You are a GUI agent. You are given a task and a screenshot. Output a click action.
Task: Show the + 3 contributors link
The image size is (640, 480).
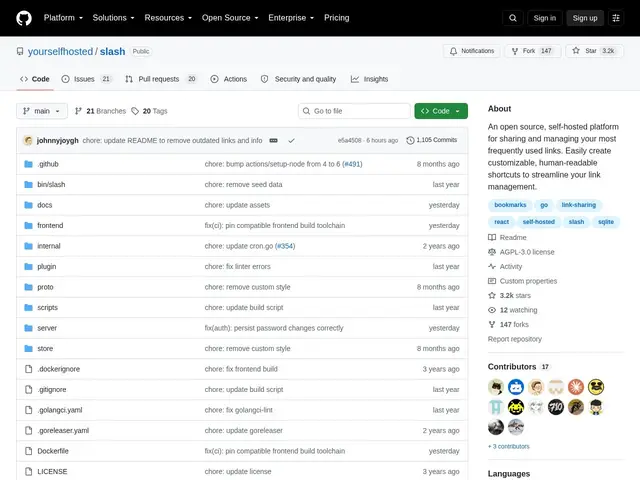click(x=509, y=447)
